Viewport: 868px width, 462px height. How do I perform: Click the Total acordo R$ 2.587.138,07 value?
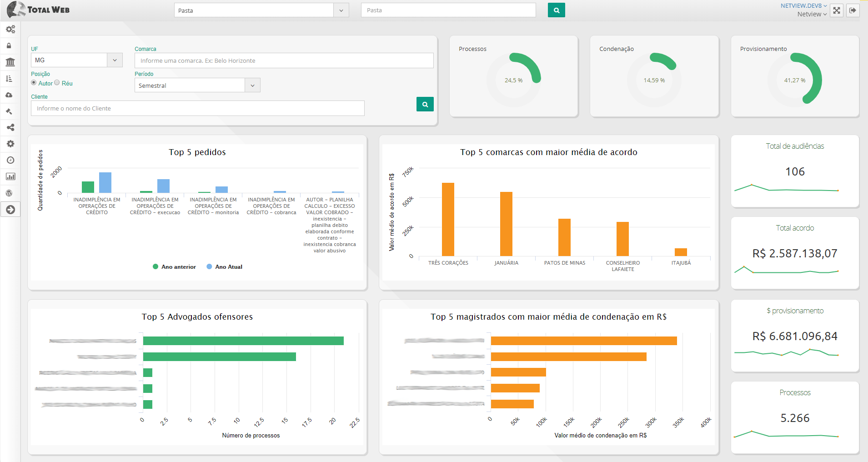795,253
